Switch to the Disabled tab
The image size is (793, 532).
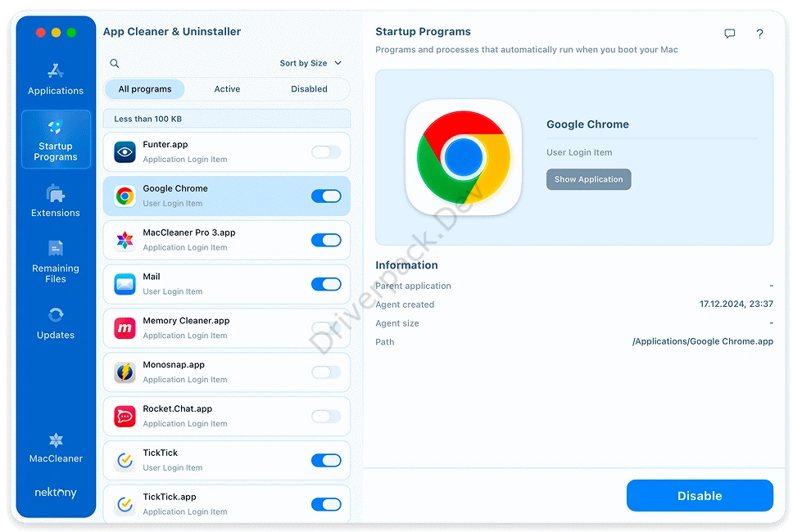point(309,89)
